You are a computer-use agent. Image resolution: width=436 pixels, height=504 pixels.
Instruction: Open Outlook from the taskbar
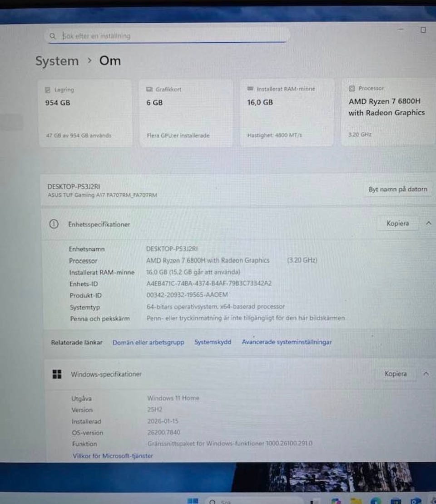point(416,501)
